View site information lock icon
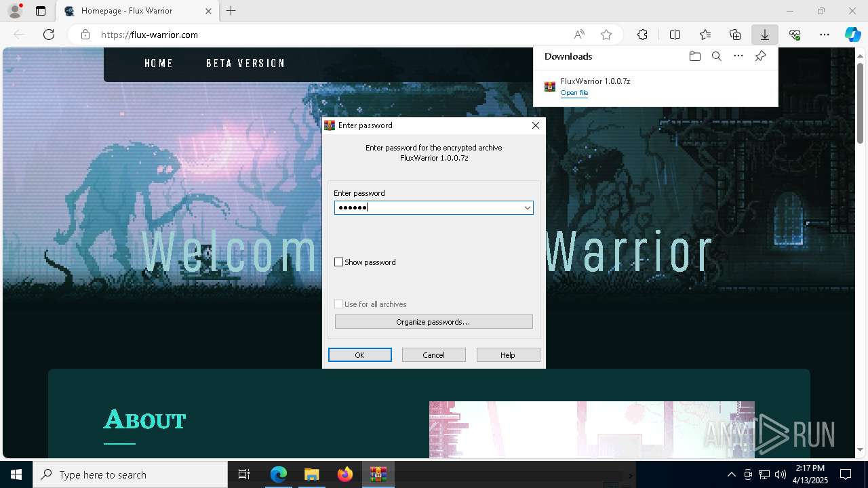This screenshot has width=868, height=488. [85, 35]
